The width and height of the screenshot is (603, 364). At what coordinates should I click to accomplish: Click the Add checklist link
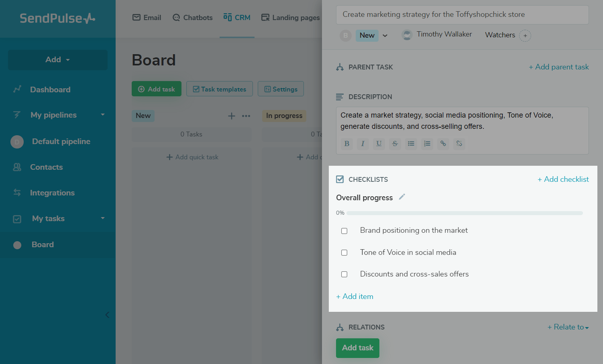point(563,179)
